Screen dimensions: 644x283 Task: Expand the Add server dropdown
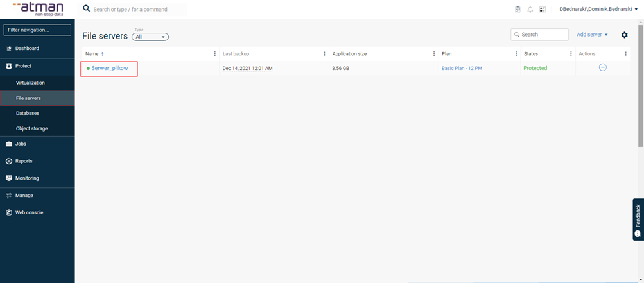[592, 35]
